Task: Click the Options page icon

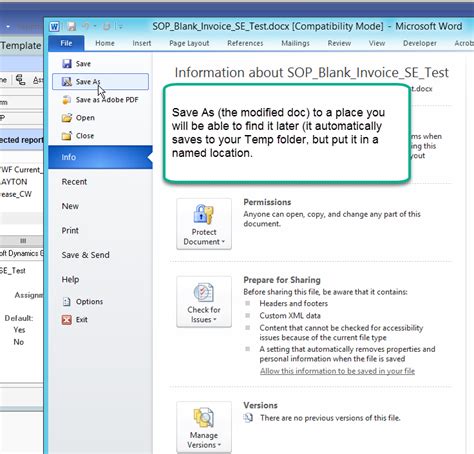Action: pos(67,302)
